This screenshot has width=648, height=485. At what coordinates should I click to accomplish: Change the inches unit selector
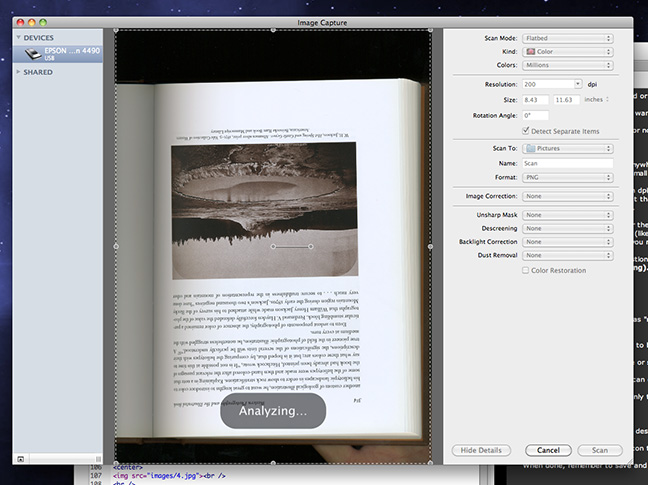[x=596, y=100]
